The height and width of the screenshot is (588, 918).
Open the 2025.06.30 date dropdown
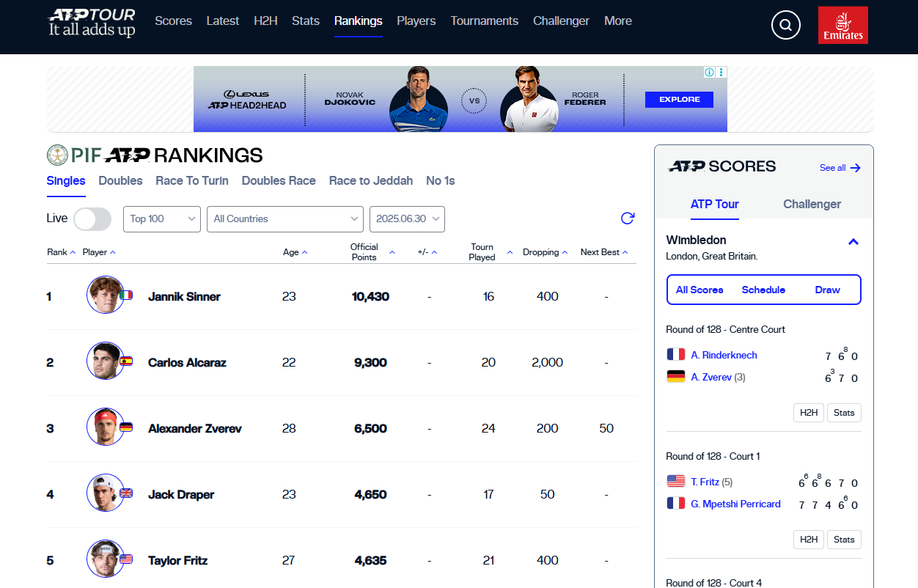407,218
